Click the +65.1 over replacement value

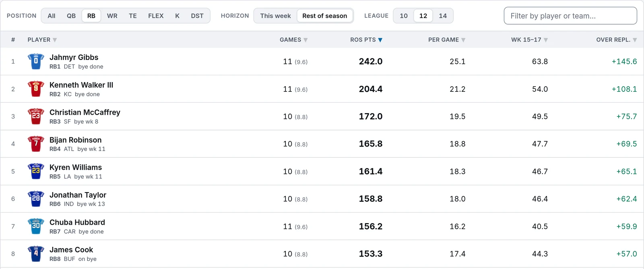point(627,172)
